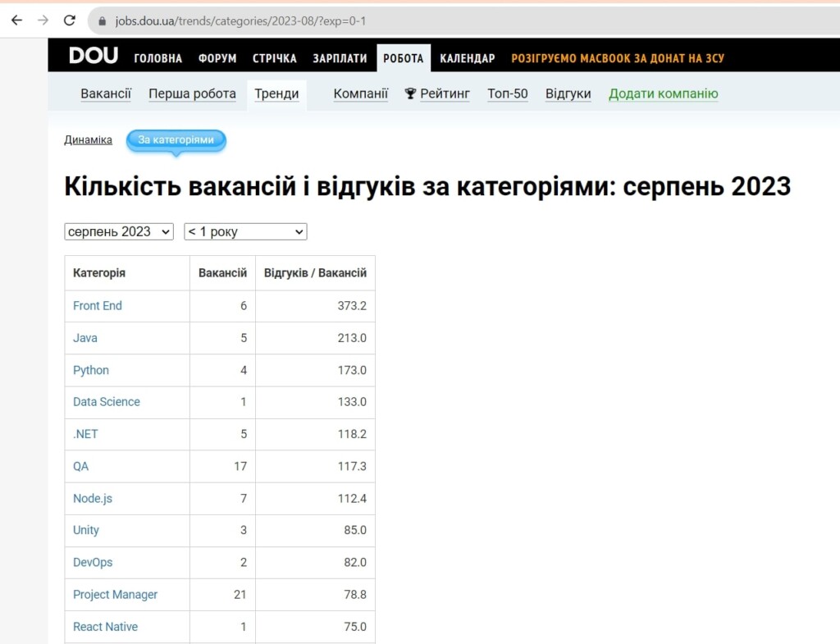Viewport: 840px width, 644px height.
Task: Select the За категоріями pill button
Action: point(176,139)
